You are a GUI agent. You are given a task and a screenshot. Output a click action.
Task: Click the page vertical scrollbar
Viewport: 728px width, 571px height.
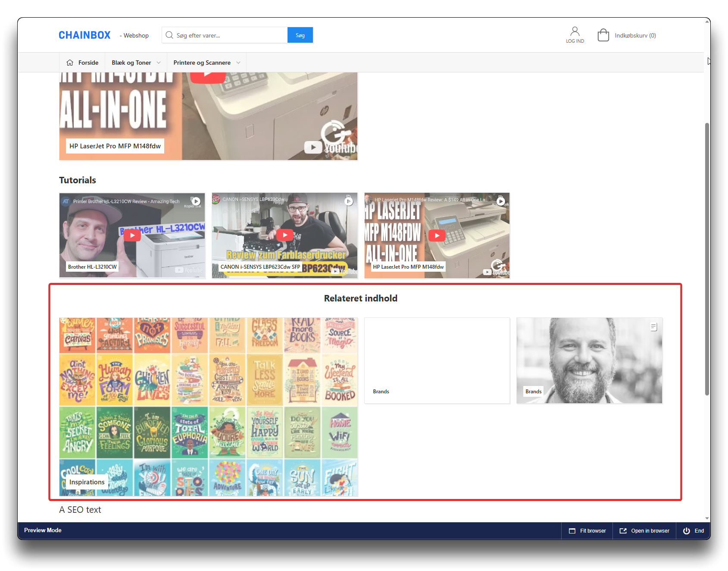tap(707, 259)
